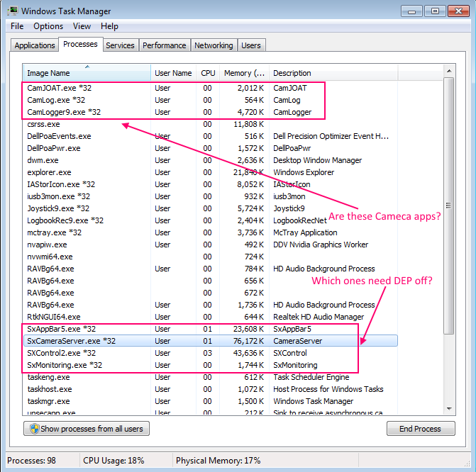Screen dimensions: 476x472
Task: Click Show processes from all users
Action: click(x=87, y=429)
